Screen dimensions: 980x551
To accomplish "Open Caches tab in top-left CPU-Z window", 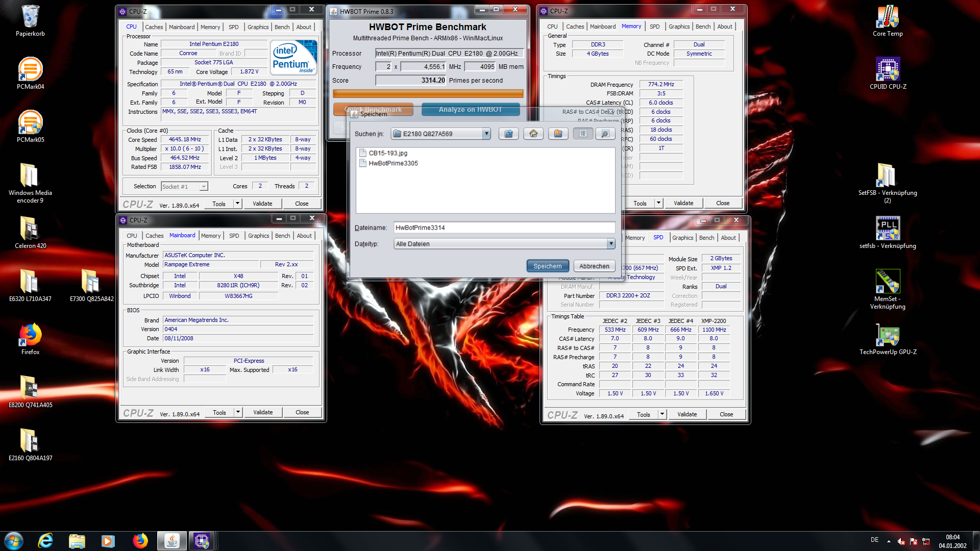I will 154,27.
